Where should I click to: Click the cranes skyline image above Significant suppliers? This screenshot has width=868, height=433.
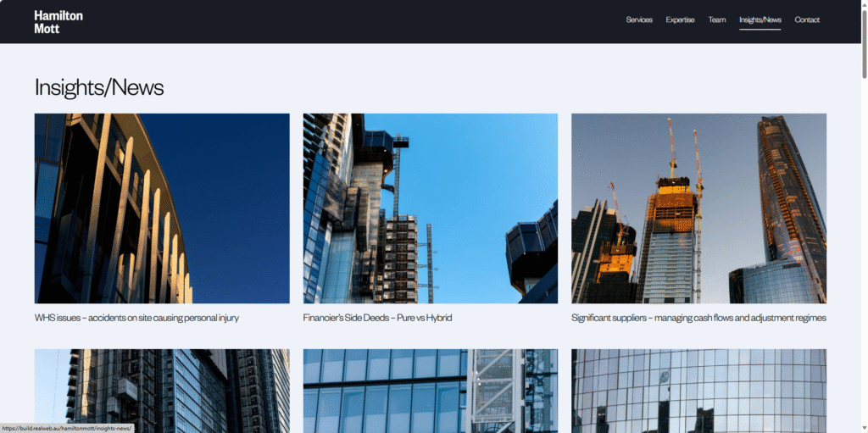tap(698, 208)
